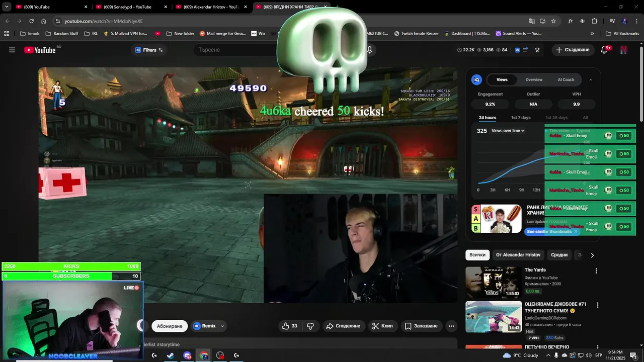Open Sound Alerts bookmark
The width and height of the screenshot is (644, 362).
coord(519,34)
